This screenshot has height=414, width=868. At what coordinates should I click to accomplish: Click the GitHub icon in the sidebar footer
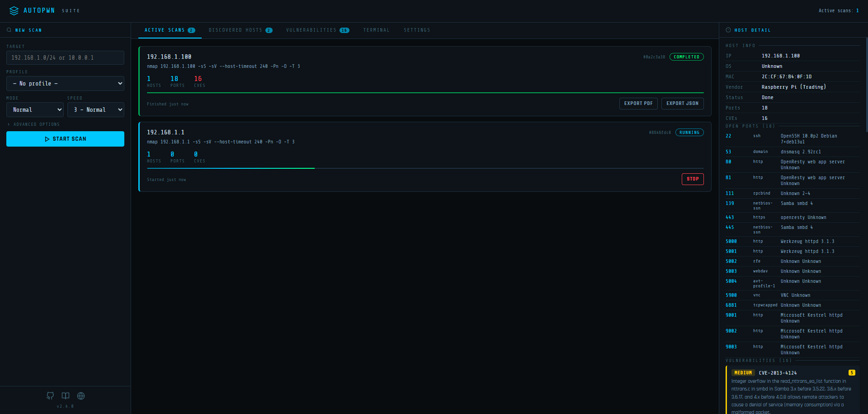(50, 396)
